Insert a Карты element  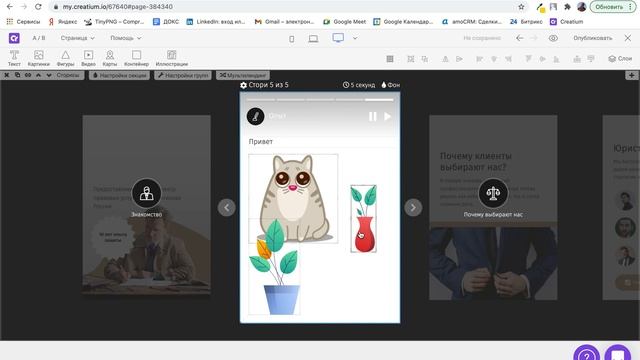click(x=109, y=58)
